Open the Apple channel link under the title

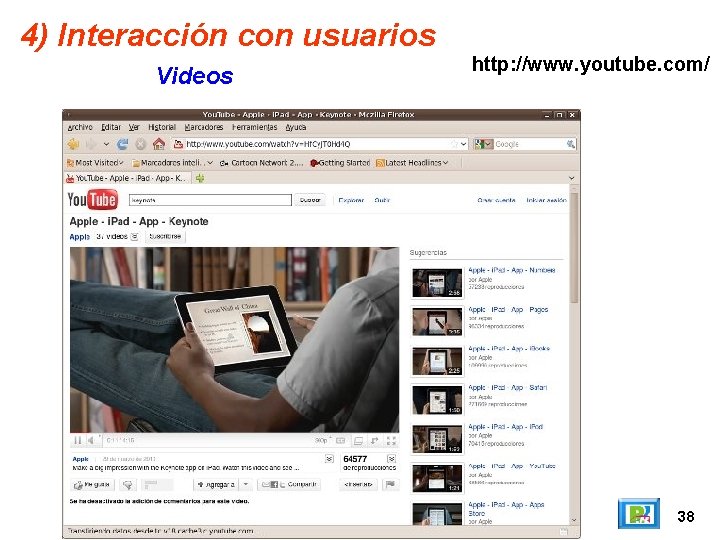79,237
